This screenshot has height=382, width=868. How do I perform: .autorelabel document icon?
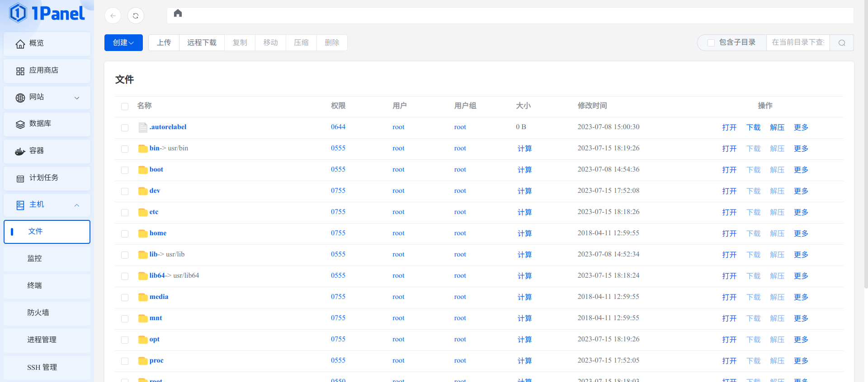point(143,127)
